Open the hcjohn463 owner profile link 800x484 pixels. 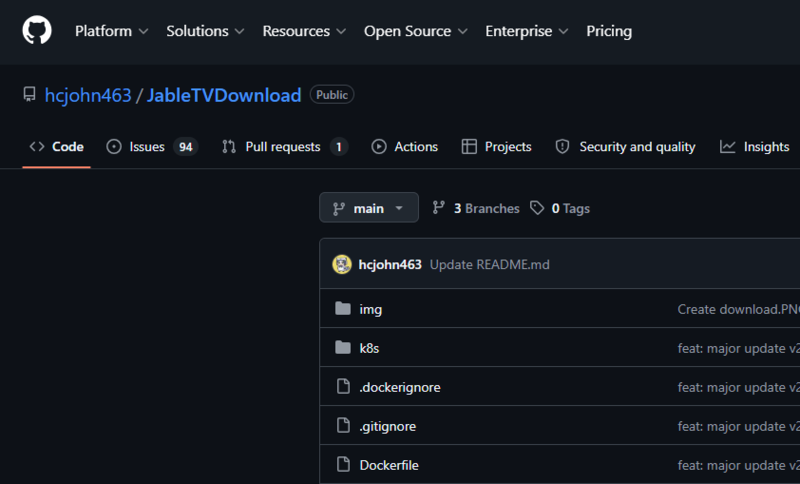88,95
